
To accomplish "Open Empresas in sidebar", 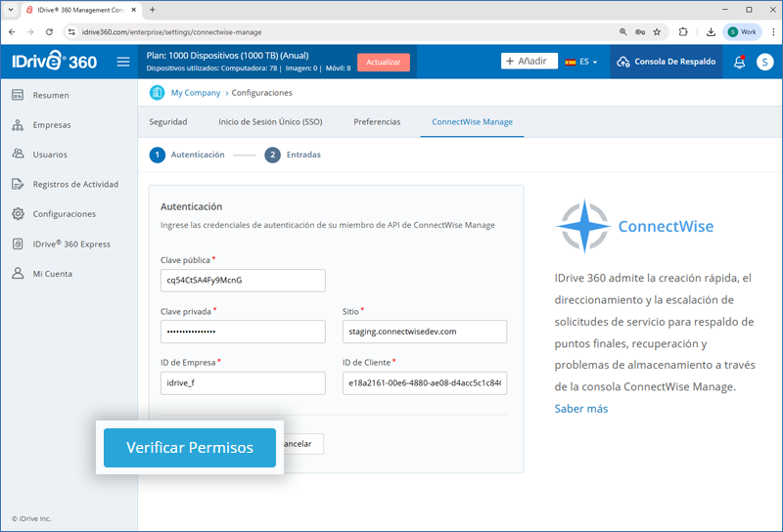I will 52,125.
